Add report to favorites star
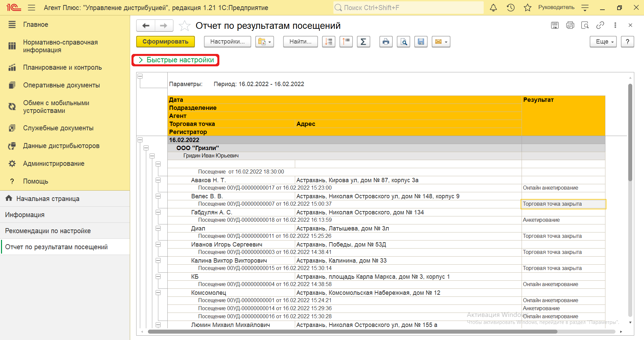Image resolution: width=644 pixels, height=340 pixels. [184, 26]
